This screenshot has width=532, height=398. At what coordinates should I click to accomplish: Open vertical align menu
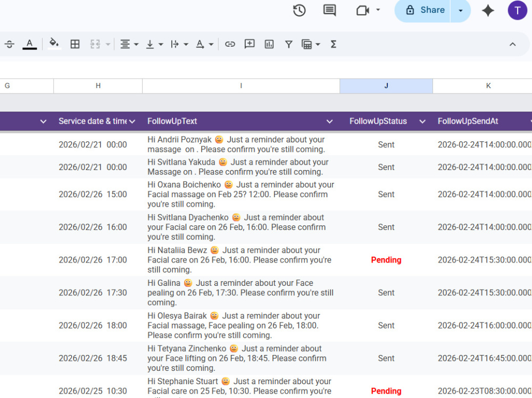click(x=154, y=44)
